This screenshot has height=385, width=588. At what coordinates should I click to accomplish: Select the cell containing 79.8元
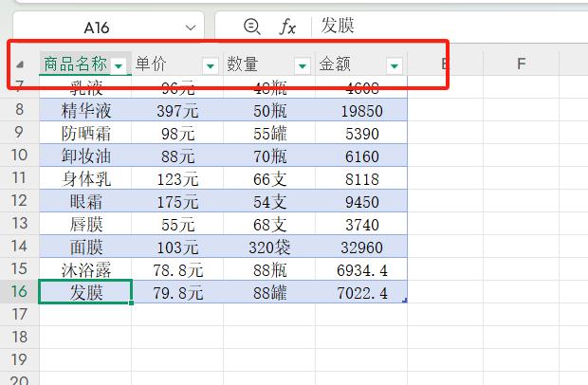[x=177, y=292]
